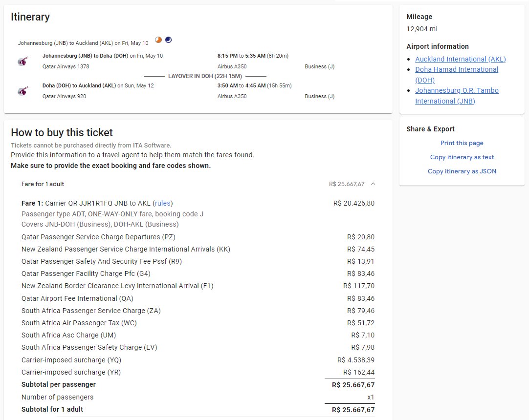Click Print this page
This screenshot has width=529, height=420.
[462, 143]
